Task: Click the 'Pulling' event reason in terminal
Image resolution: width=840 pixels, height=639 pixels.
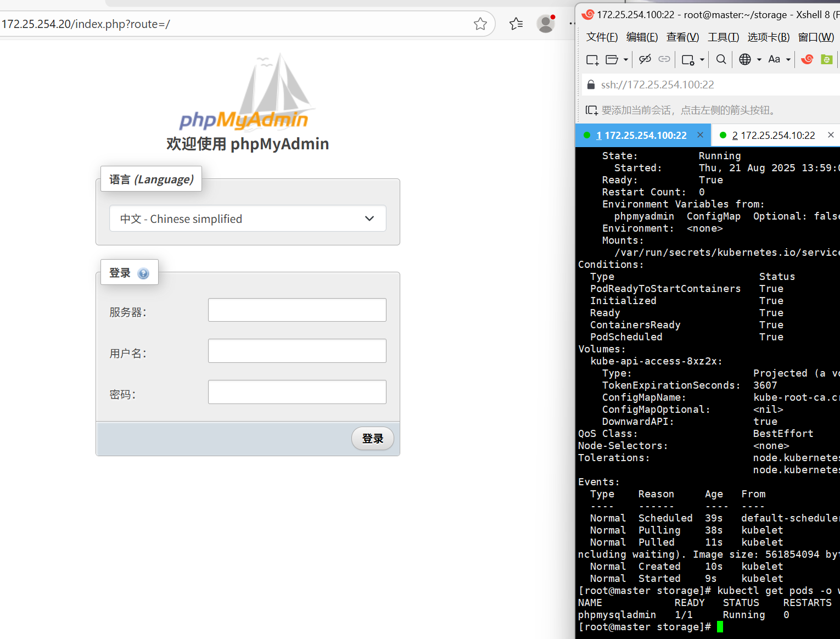Action: pyautogui.click(x=659, y=530)
